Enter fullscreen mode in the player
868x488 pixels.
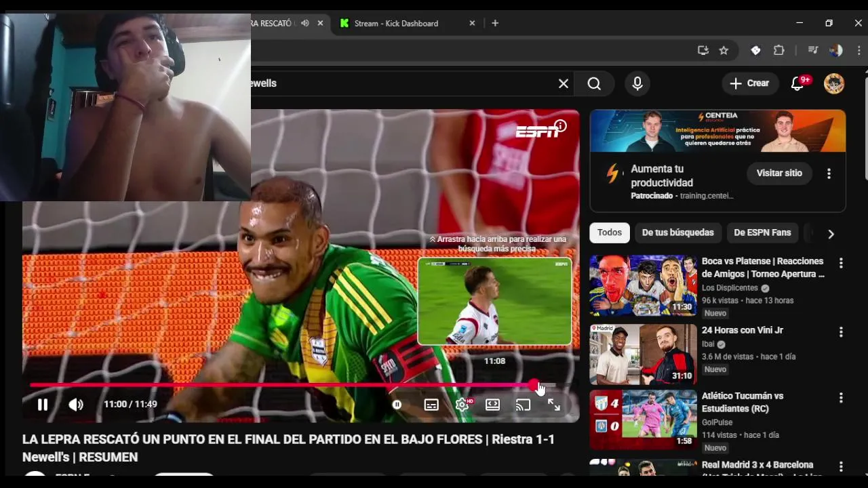pos(554,405)
